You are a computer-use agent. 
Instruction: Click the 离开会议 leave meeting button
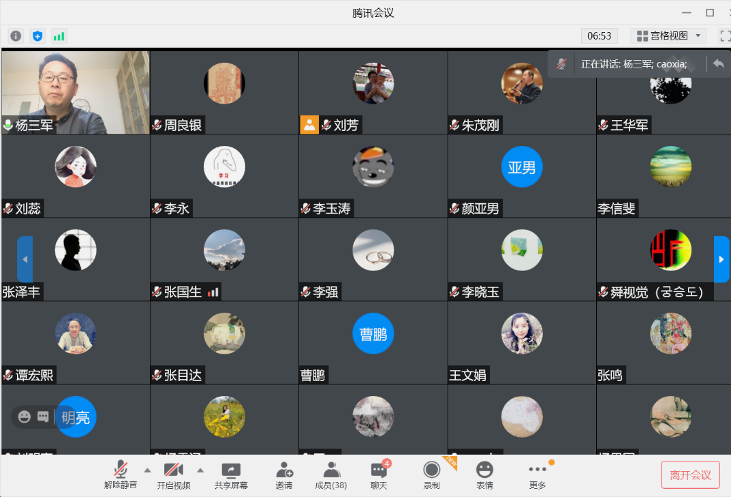(x=690, y=474)
